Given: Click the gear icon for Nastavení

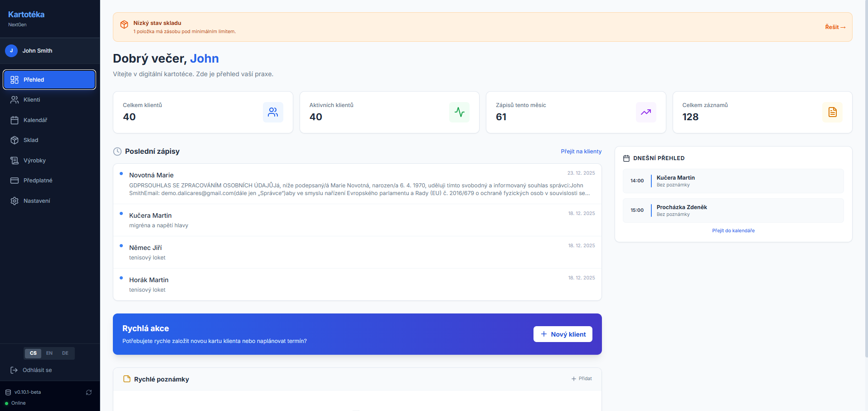Looking at the screenshot, I should (x=15, y=201).
